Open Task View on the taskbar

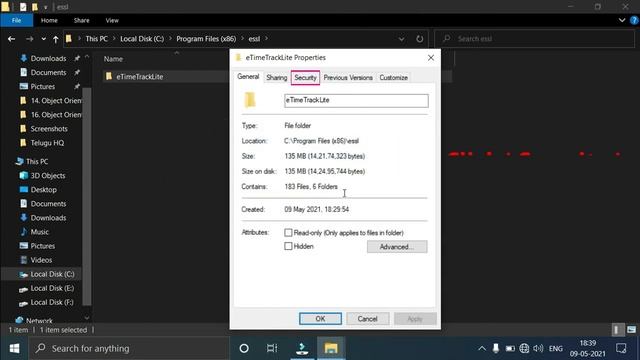tap(272, 349)
